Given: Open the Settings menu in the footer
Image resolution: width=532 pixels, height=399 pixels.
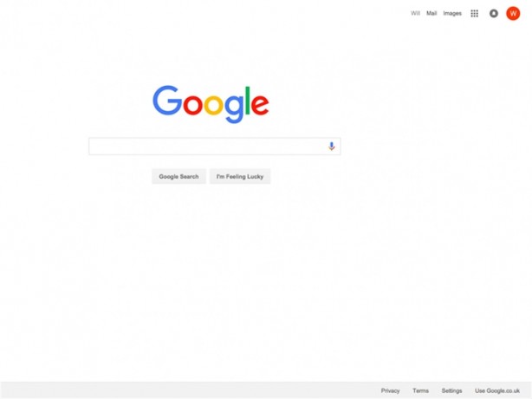Looking at the screenshot, I should tap(452, 390).
